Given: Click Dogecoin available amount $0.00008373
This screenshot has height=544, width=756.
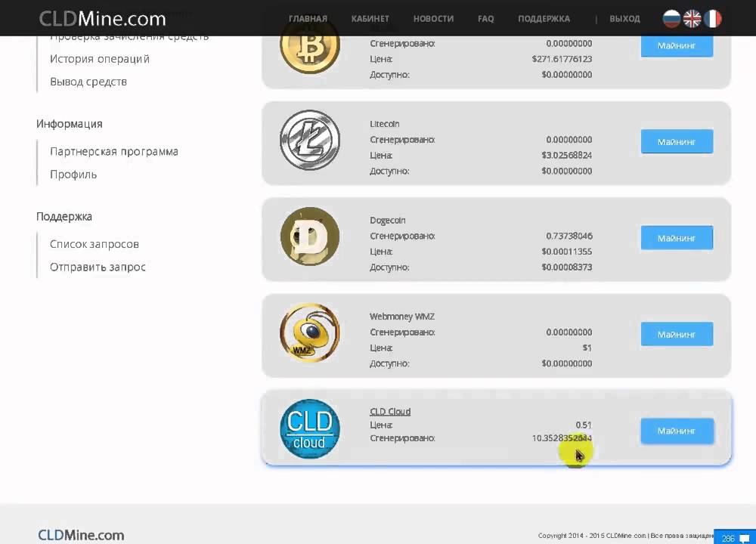Looking at the screenshot, I should [x=566, y=267].
